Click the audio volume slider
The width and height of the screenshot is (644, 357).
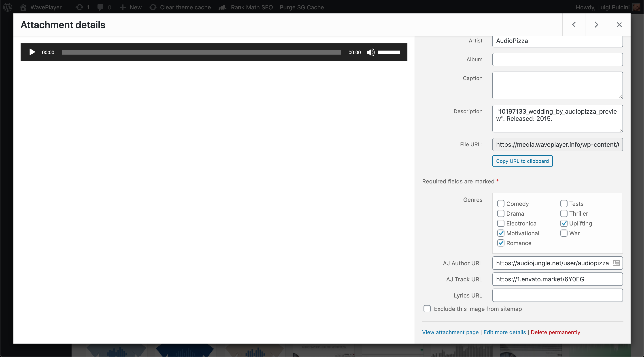(389, 52)
